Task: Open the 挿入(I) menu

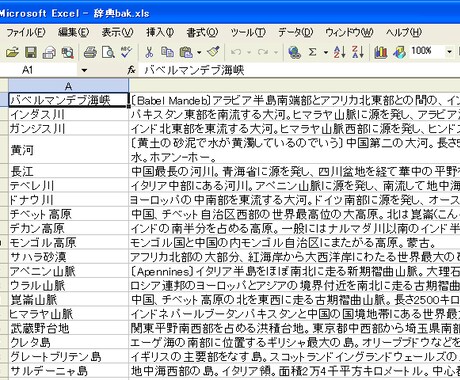Action: (160, 32)
